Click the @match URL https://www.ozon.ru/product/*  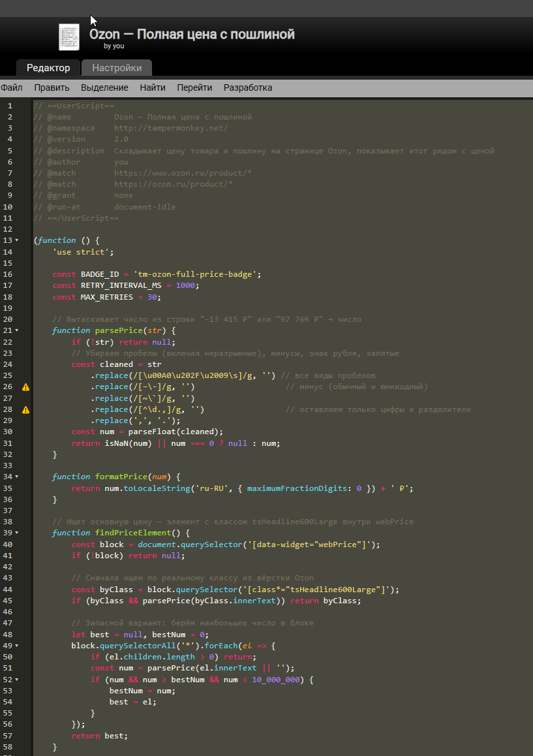(183, 173)
